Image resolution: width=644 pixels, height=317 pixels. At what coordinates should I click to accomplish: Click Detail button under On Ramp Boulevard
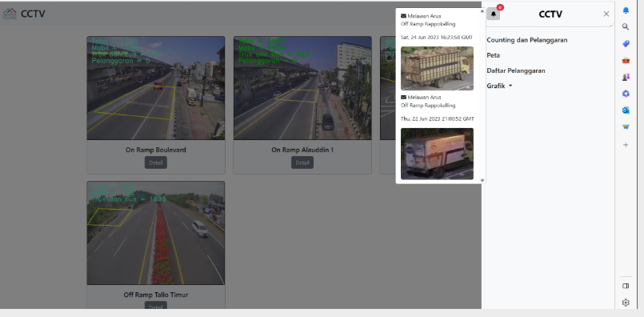tap(156, 163)
